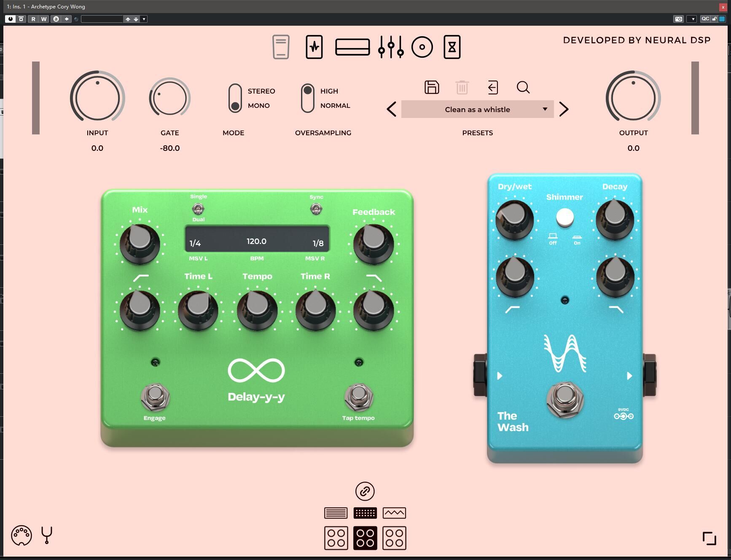The image size is (731, 560).
Task: Go to next preset with right chevron
Action: [564, 109]
